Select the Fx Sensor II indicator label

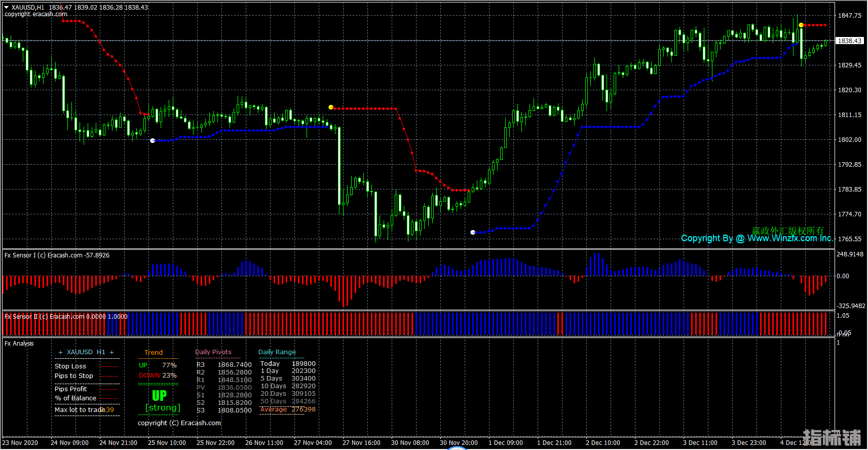coord(66,317)
